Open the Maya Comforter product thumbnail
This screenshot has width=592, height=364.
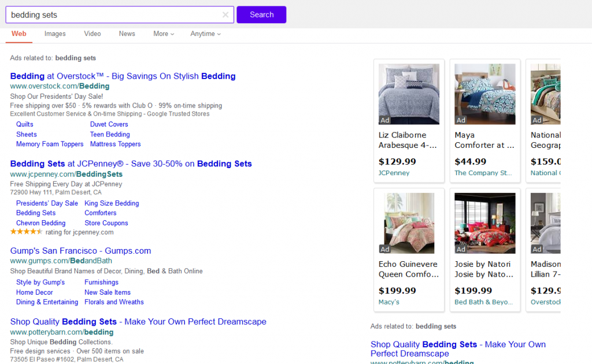point(484,94)
